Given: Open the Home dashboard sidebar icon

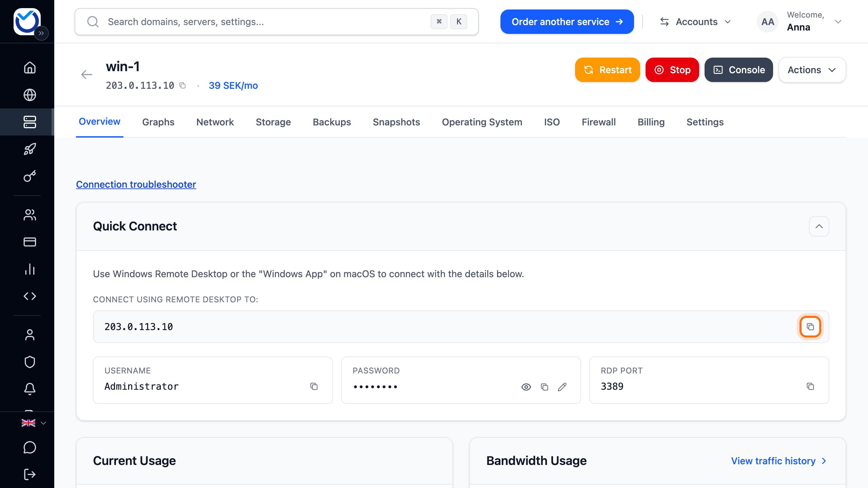Looking at the screenshot, I should [30, 68].
